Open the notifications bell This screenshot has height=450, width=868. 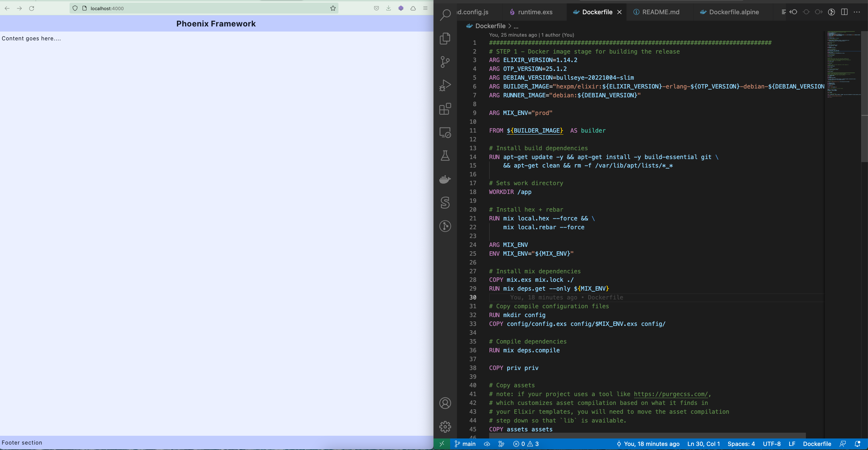pyautogui.click(x=857, y=444)
